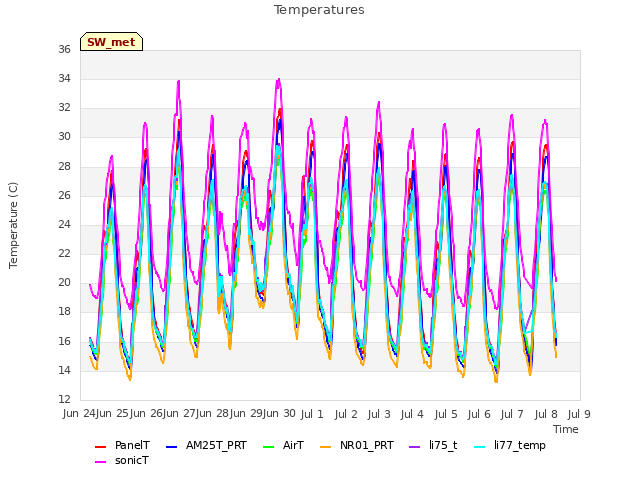Click the 24 y-axis tick label
The image size is (640, 480).
(64, 224)
